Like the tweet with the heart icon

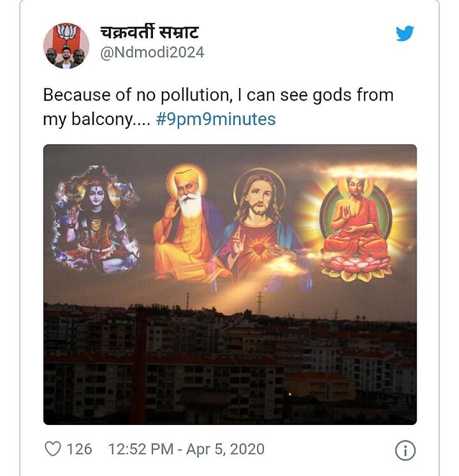pos(53,448)
